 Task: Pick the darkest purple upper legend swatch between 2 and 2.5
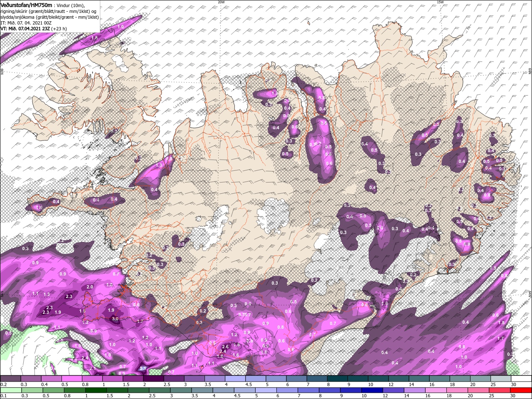[x=153, y=379]
